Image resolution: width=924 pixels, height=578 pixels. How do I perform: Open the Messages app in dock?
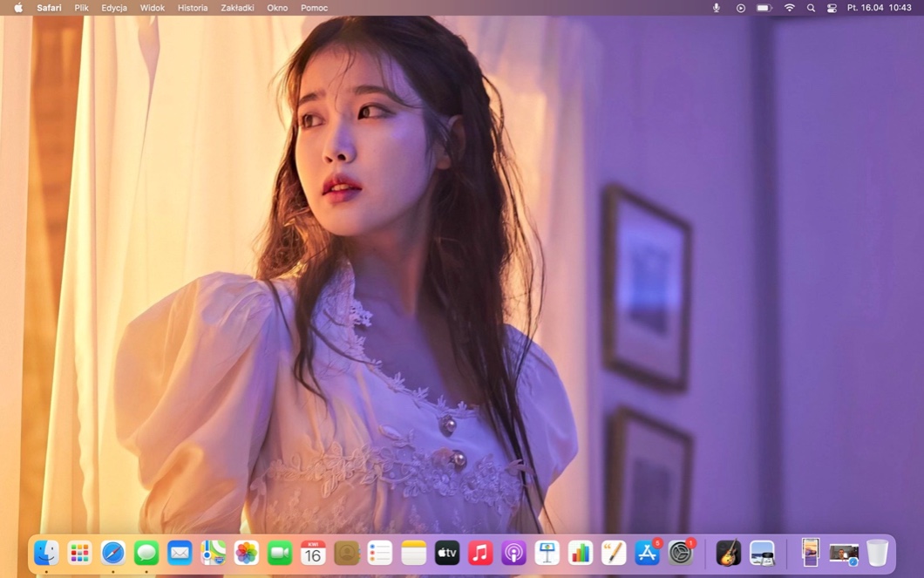[x=146, y=553]
